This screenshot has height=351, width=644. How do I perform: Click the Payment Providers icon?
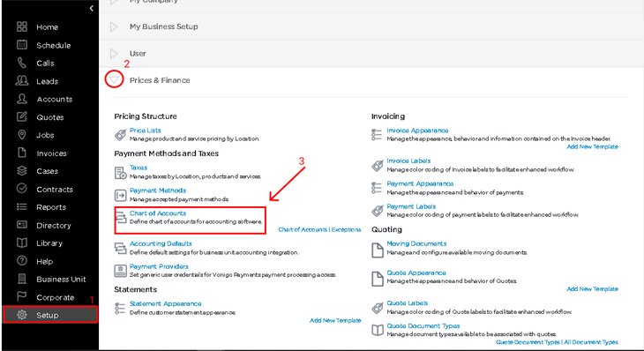pos(120,271)
